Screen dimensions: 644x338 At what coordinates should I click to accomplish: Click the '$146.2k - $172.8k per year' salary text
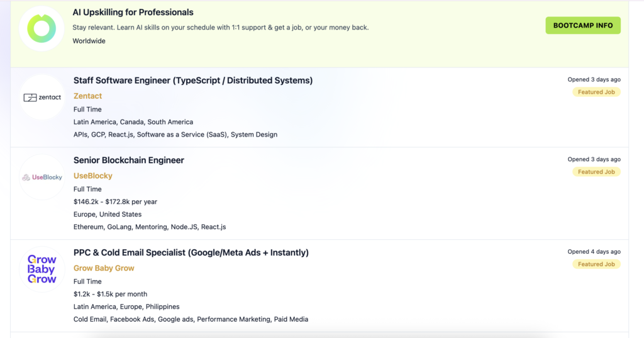[x=116, y=202]
